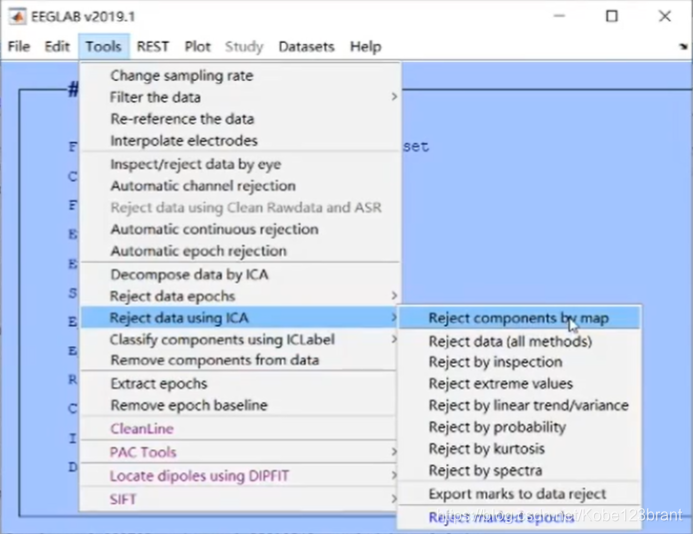
Task: Expand the Reject data epochs submenu
Action: coord(241,296)
